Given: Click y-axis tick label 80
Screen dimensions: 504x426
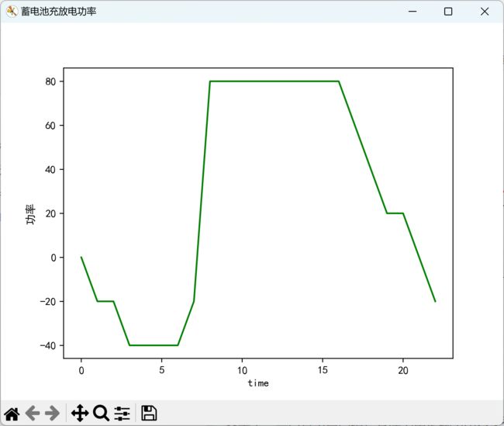Looking at the screenshot, I should click(x=50, y=81).
